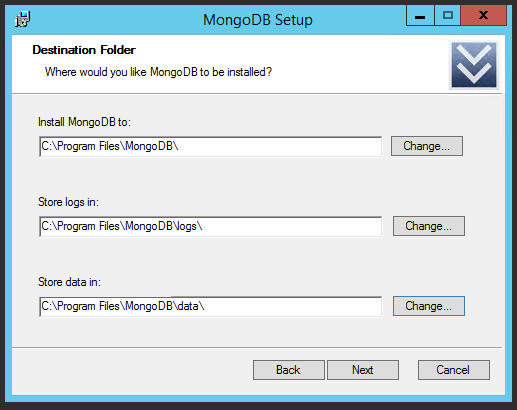Close the MongoDB Setup dialog

pos(484,15)
